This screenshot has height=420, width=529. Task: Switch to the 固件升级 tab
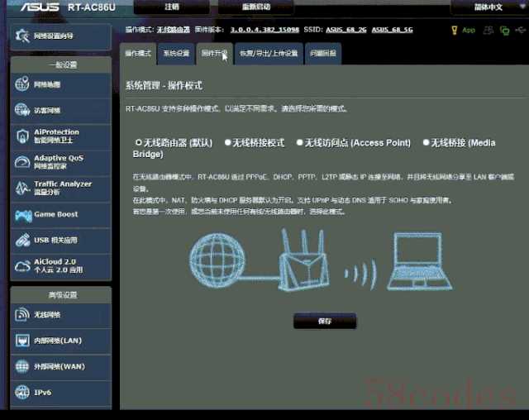pyautogui.click(x=215, y=53)
